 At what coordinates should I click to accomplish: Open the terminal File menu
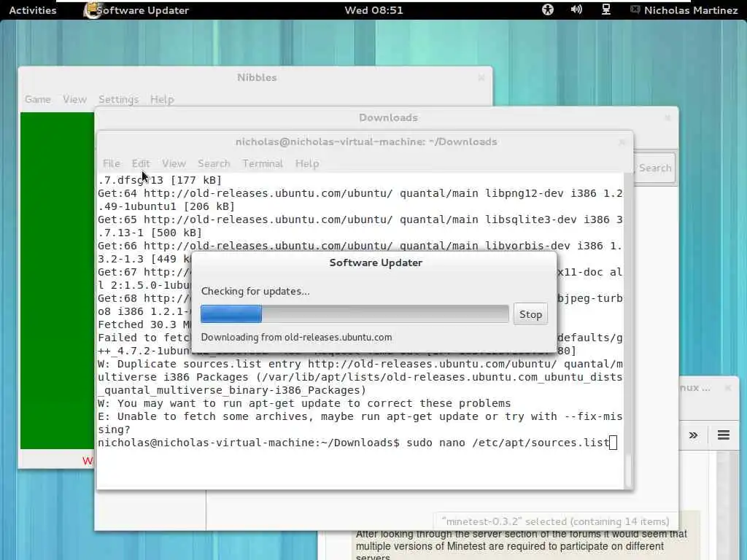(x=112, y=163)
